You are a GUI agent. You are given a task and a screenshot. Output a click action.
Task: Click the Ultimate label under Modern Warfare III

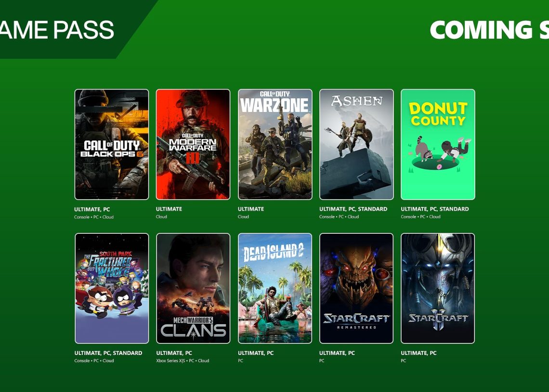(x=169, y=209)
